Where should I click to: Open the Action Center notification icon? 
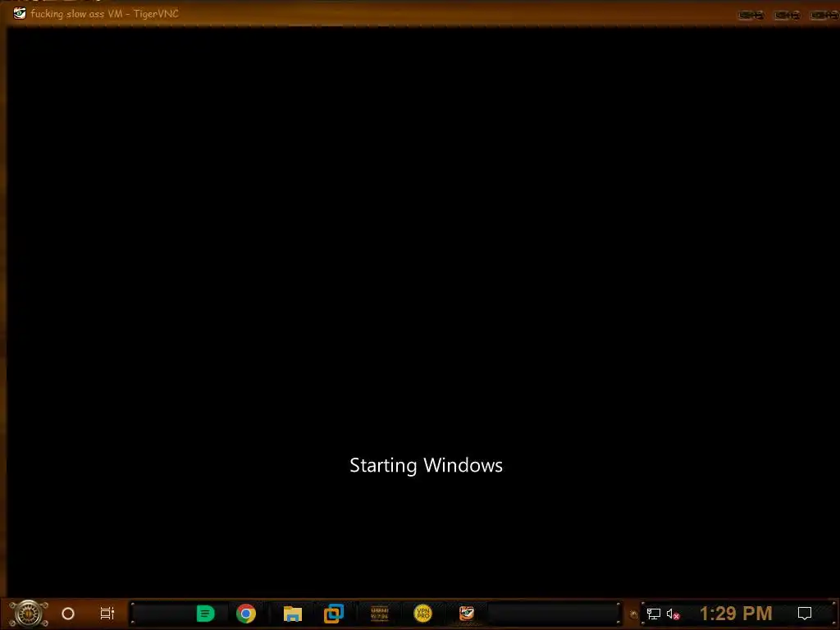coord(805,614)
